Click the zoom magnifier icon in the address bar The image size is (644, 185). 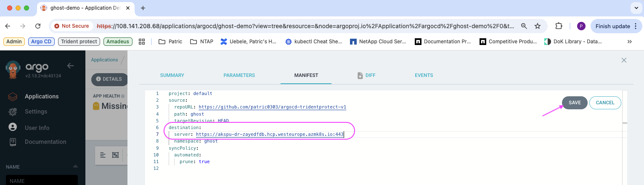coord(524,26)
